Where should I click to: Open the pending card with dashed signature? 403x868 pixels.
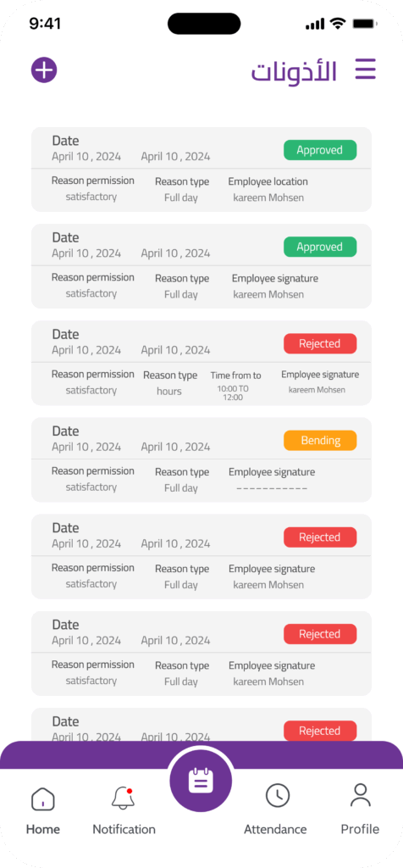coord(201,460)
